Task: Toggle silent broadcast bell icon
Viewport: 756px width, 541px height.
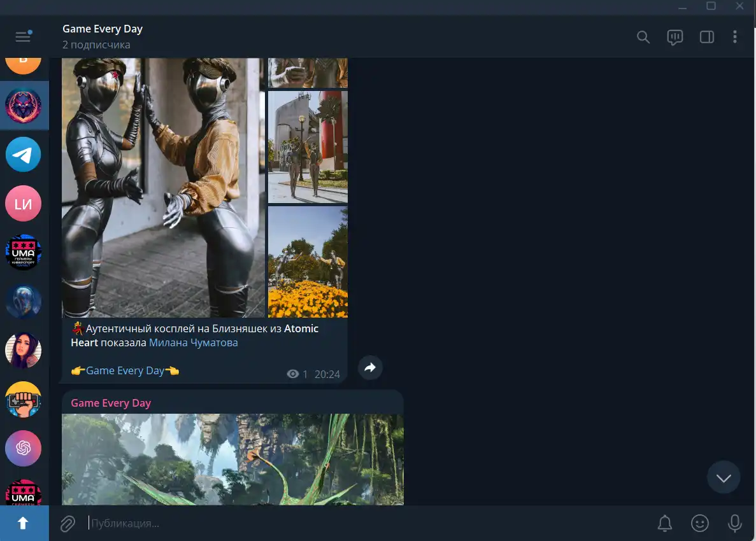Action: tap(665, 523)
